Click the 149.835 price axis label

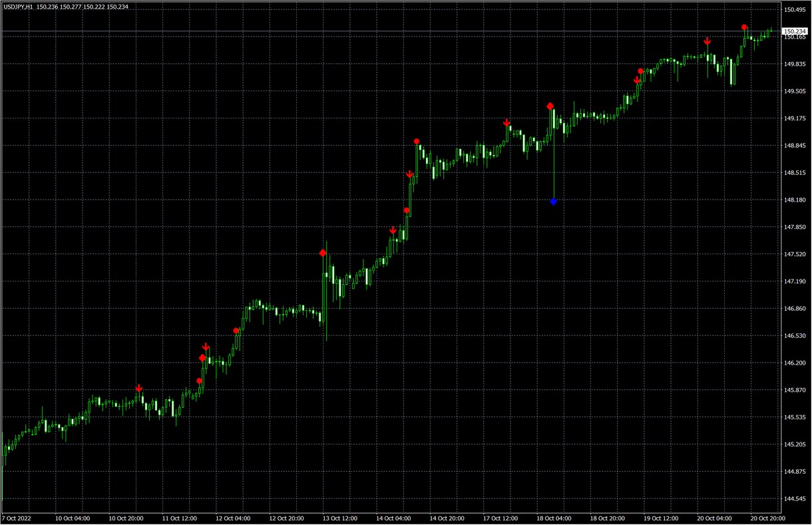[x=795, y=65]
